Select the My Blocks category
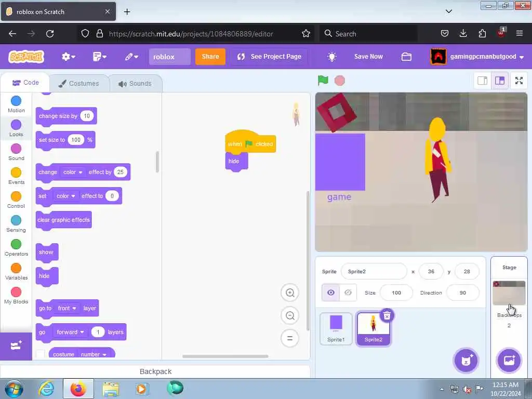Image resolution: width=532 pixels, height=399 pixels. [x=16, y=296]
